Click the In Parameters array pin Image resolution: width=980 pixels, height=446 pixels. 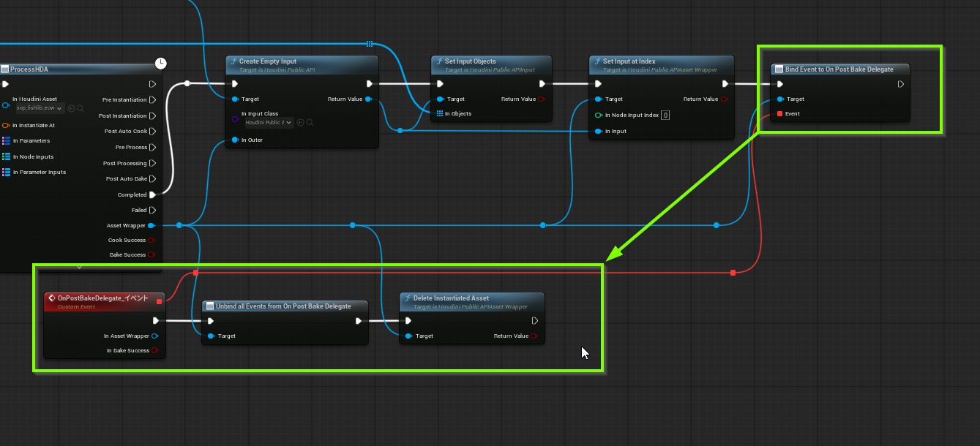[x=6, y=141]
